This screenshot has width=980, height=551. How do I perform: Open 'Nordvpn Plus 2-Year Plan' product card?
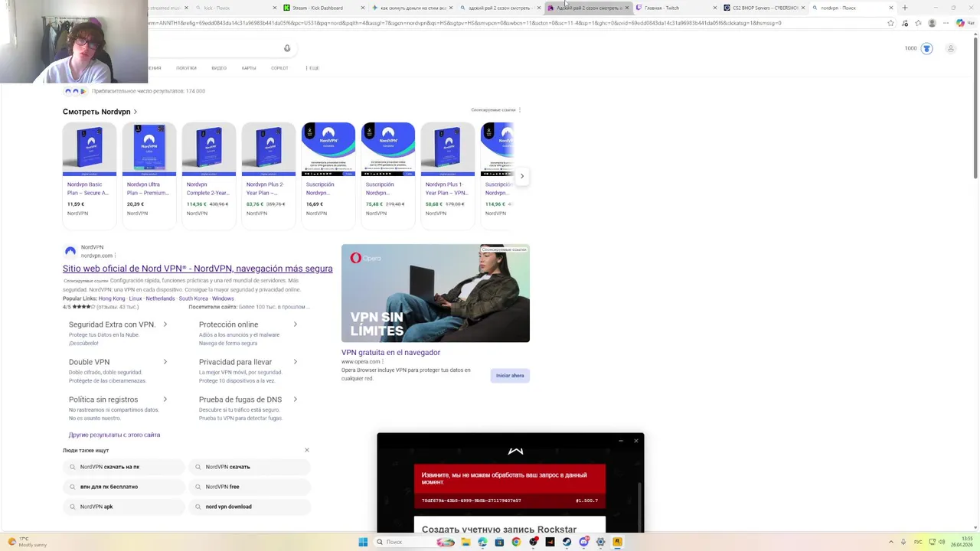point(269,175)
